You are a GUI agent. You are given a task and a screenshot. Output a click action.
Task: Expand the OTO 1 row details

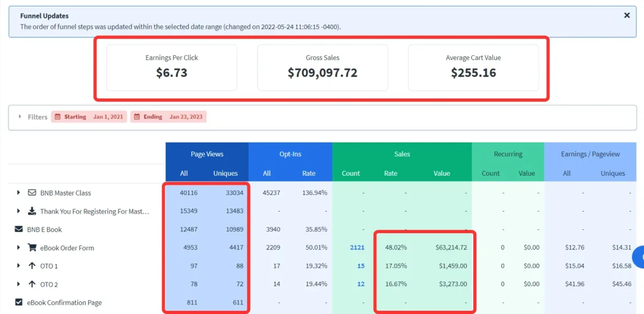coord(19,266)
